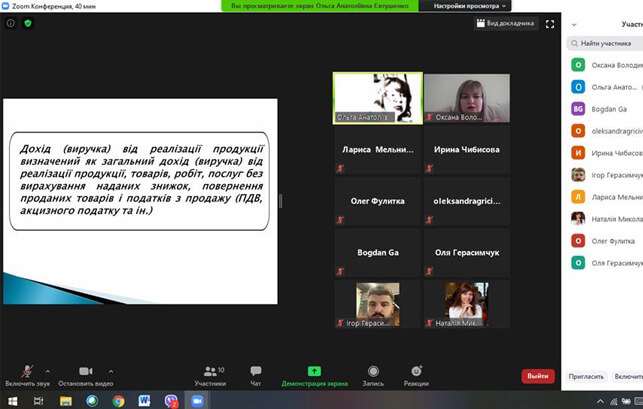Viewport: 643px width, 409px height.
Task: Unmute microphone with Включить звук
Action: pyautogui.click(x=25, y=372)
